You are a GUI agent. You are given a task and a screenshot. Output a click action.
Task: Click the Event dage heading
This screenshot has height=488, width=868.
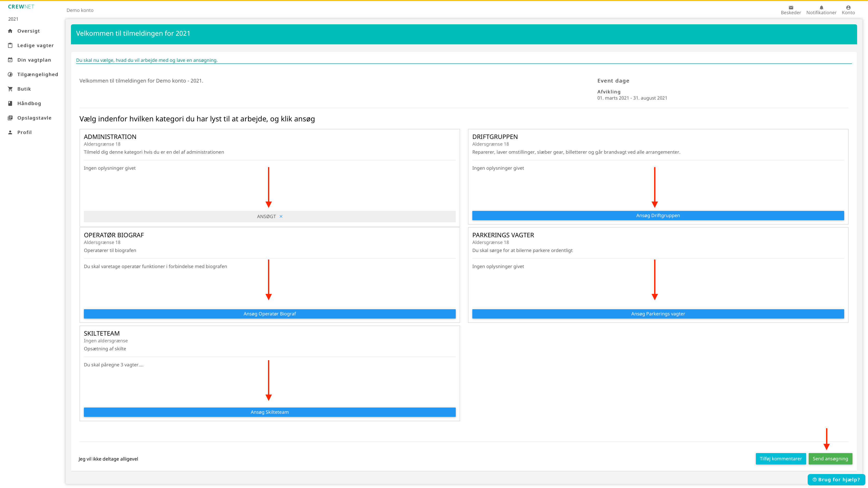(x=613, y=81)
